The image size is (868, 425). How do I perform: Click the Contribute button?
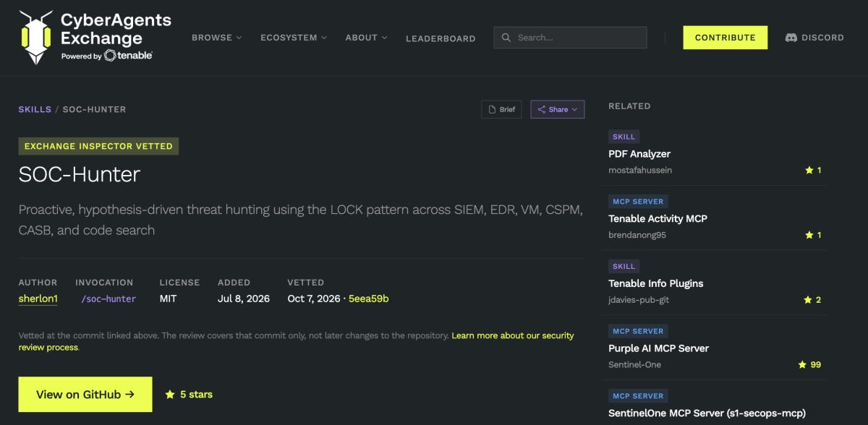coord(725,38)
